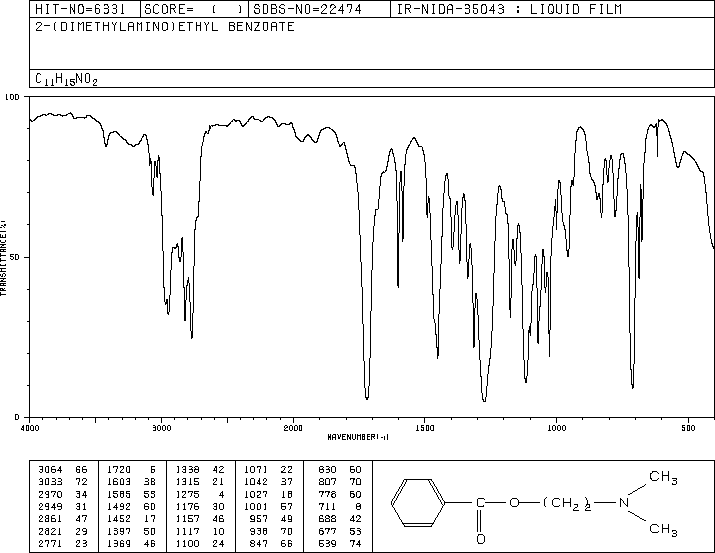
Task: Click the WAVENUMBER x-axis label
Action: 358,437
